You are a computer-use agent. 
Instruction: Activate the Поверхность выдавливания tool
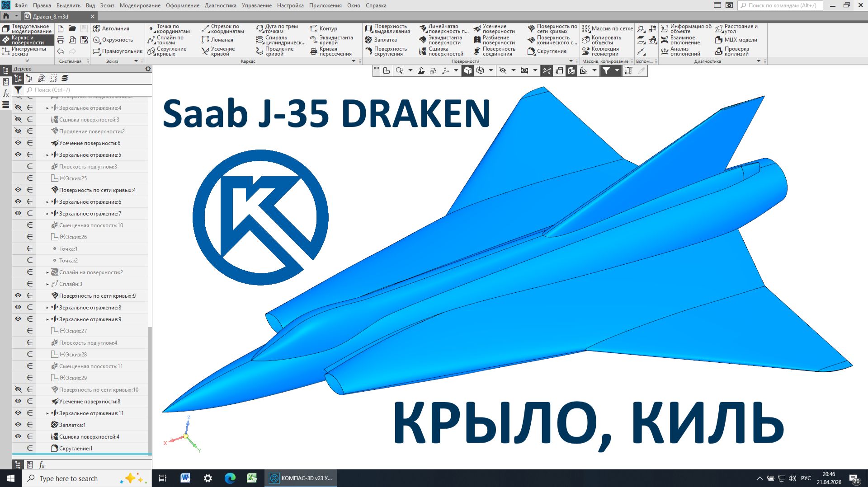click(x=389, y=28)
